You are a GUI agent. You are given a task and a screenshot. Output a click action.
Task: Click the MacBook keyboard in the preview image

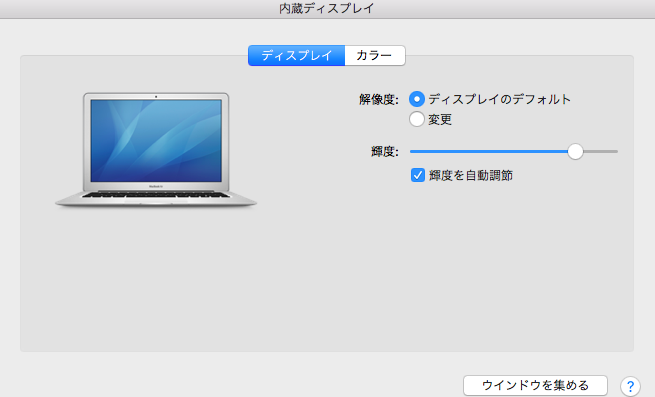[x=156, y=195]
